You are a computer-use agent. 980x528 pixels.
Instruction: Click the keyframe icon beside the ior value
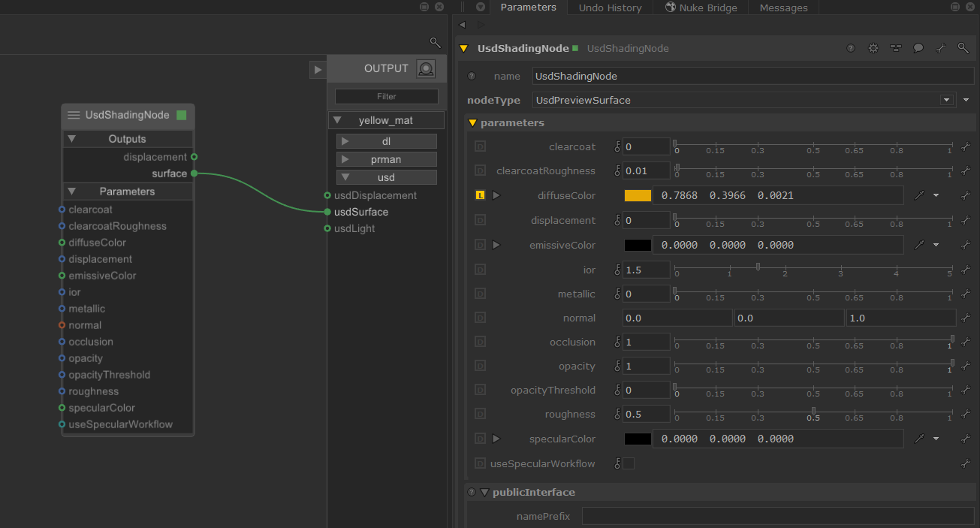[x=617, y=270]
